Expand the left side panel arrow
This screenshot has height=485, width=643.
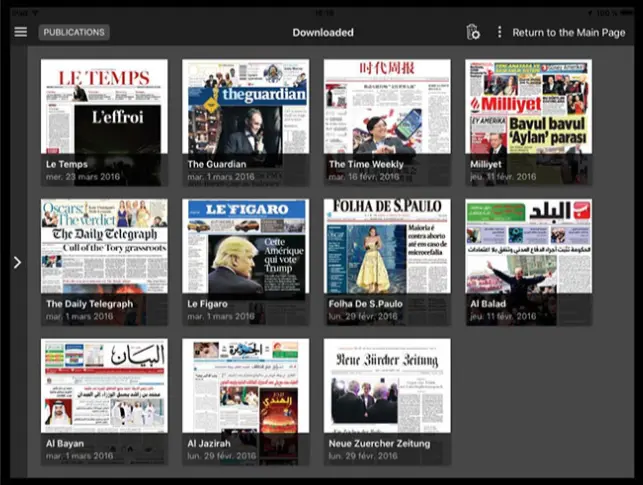[17, 262]
